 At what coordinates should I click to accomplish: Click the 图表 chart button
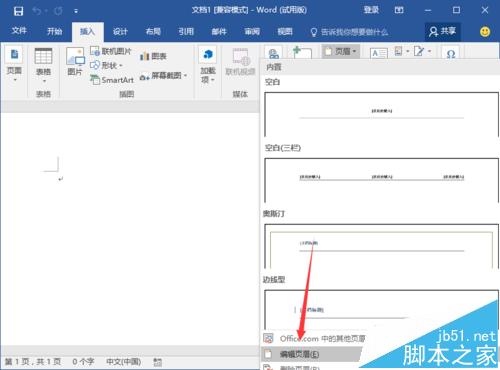pyautogui.click(x=153, y=56)
